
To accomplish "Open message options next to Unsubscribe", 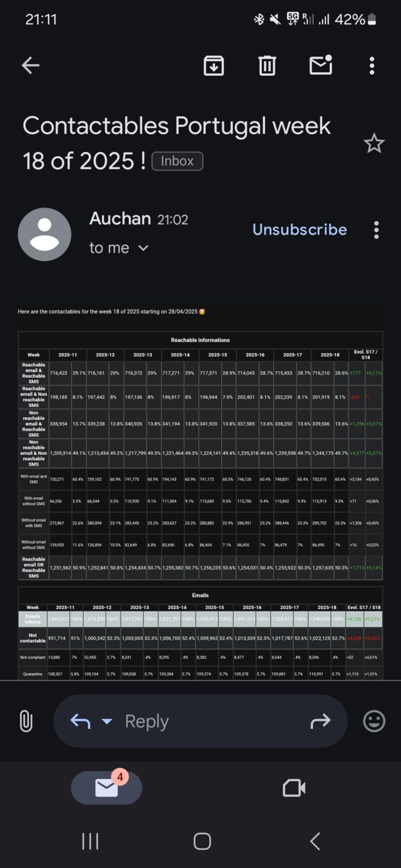I will [x=376, y=230].
